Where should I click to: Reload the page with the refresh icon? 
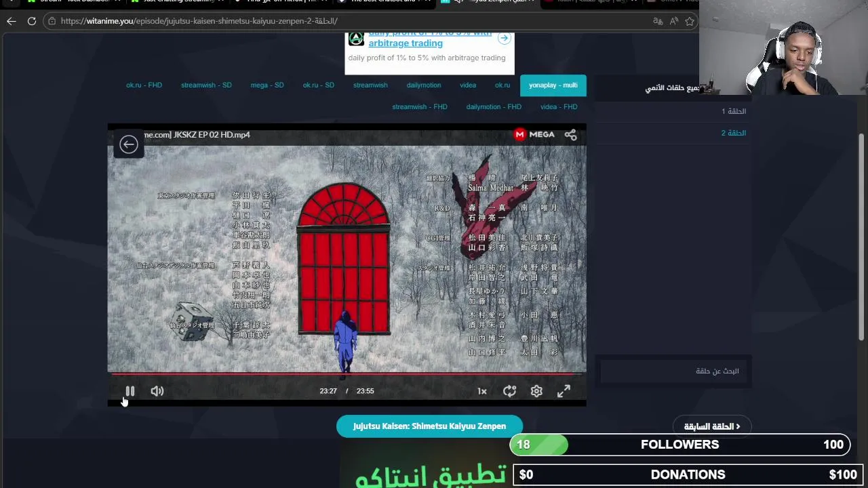coord(31,21)
